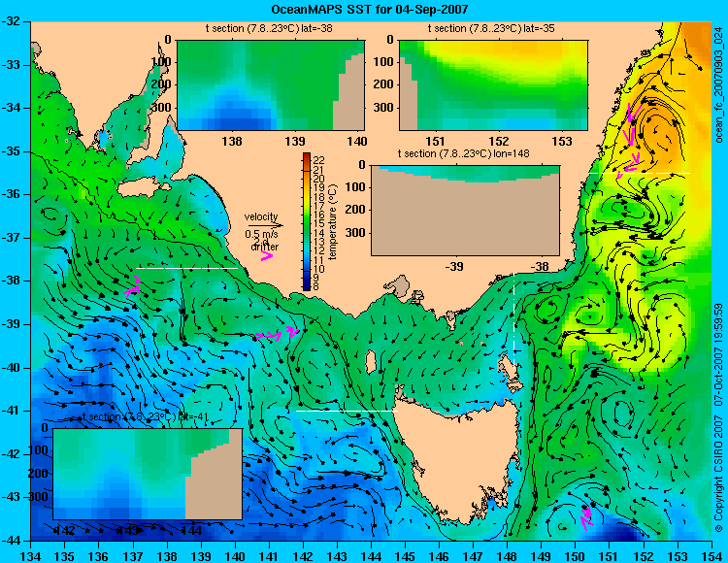The height and width of the screenshot is (563, 728).
Task: Click the white dashed section line at lat -38
Action: 186,268
